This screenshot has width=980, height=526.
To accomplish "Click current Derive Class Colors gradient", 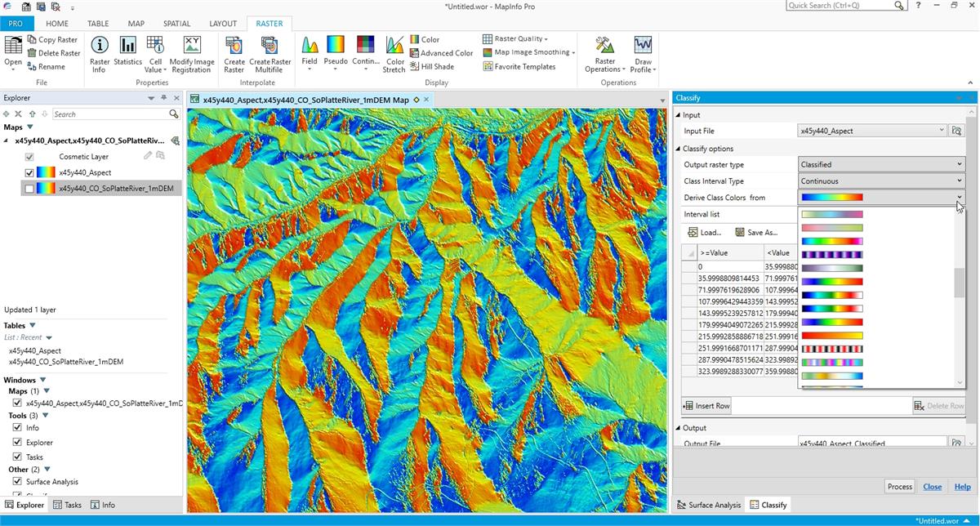I will pyautogui.click(x=832, y=197).
